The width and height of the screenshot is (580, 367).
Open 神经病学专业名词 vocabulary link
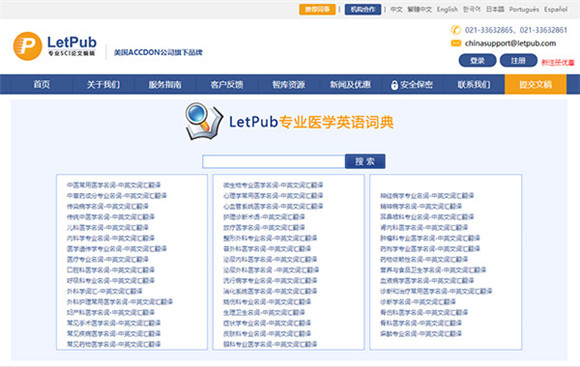tap(427, 196)
